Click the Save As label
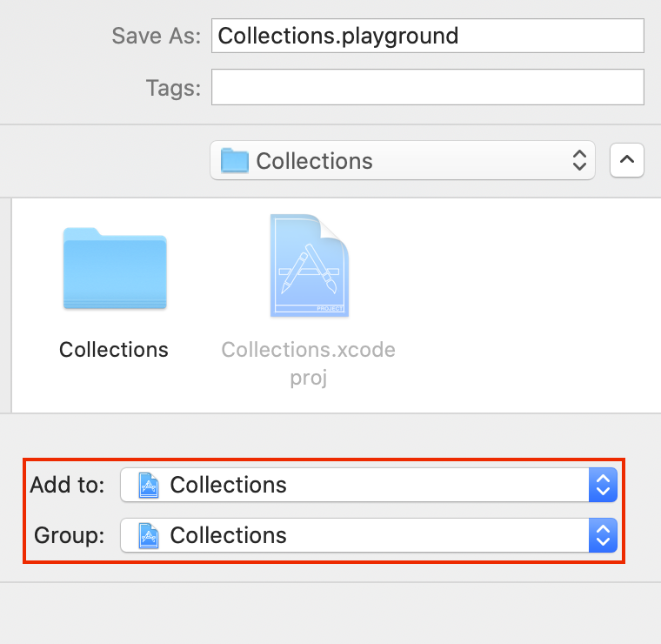661x644 pixels. pyautogui.click(x=156, y=36)
